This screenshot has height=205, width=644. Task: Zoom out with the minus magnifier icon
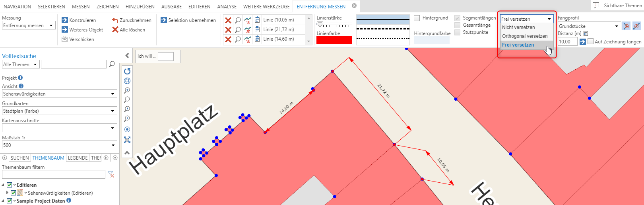[x=127, y=100]
